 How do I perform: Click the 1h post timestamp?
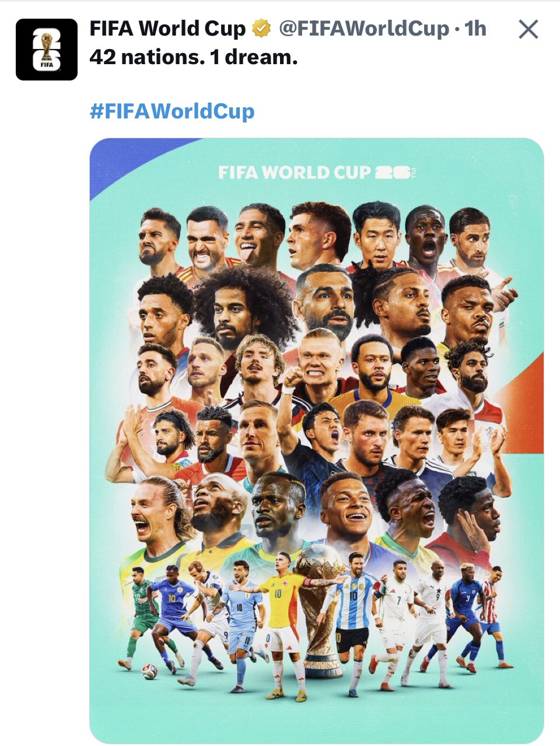point(475,29)
